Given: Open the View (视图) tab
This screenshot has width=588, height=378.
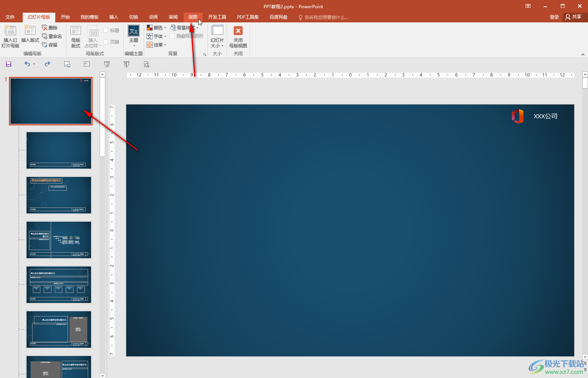Looking at the screenshot, I should pyautogui.click(x=193, y=17).
